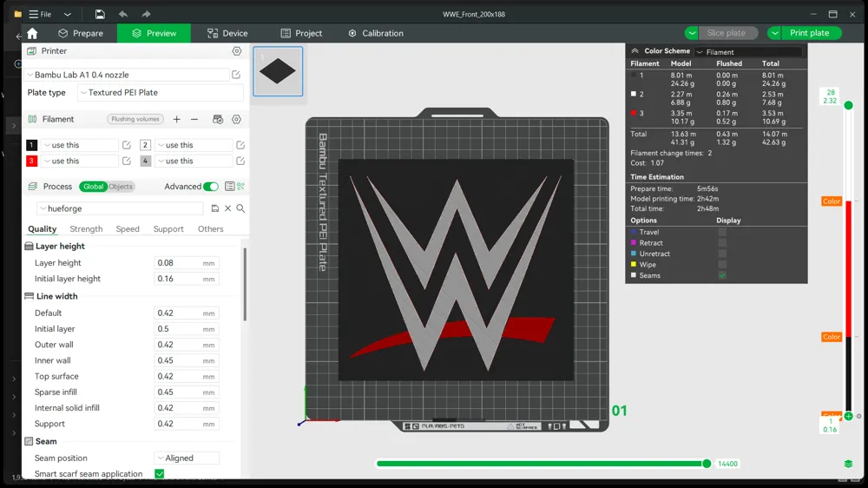This screenshot has width=868, height=488.
Task: Click the compare presets icon
Action: click(x=240, y=187)
